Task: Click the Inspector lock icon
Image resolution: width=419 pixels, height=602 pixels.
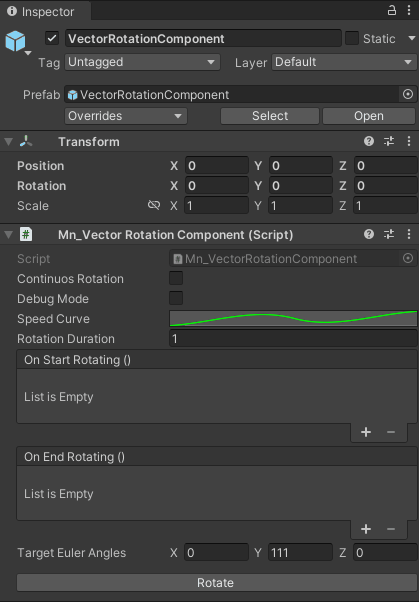Action: pos(391,10)
